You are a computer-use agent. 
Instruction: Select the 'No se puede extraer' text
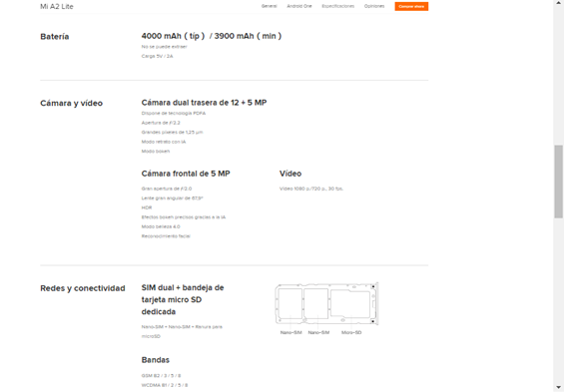[164, 47]
